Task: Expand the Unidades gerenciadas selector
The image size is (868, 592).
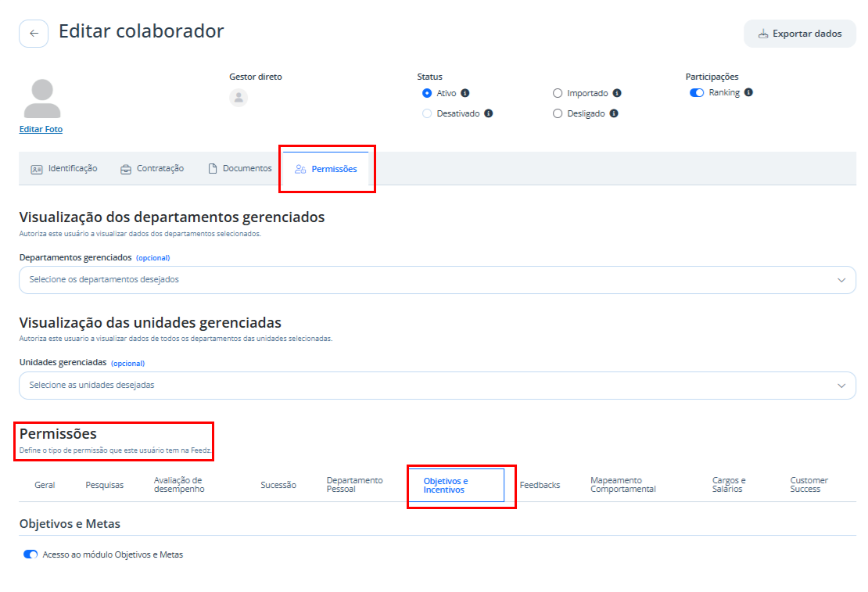Action: point(437,386)
